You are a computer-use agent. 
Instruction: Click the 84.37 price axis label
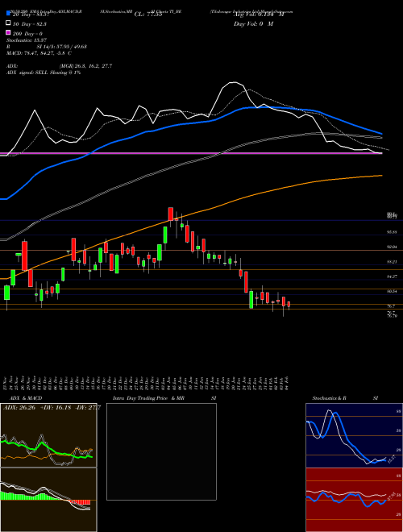tap(393, 276)
